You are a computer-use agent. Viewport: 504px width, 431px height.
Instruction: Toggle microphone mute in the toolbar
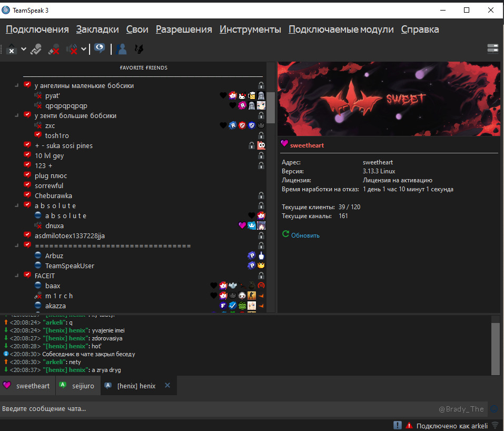point(54,50)
